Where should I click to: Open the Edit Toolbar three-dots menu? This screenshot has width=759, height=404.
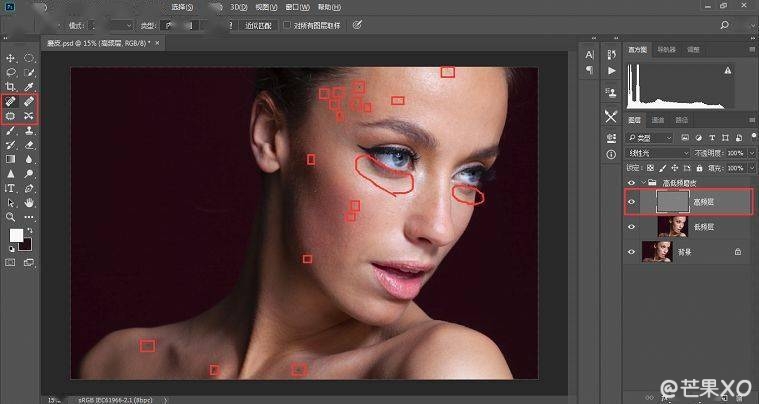tap(29, 217)
